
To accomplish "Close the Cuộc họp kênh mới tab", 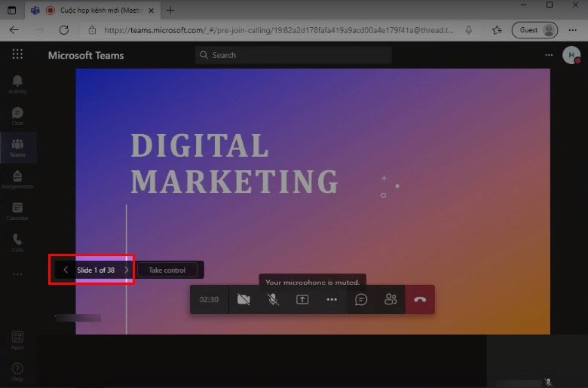I will [151, 11].
